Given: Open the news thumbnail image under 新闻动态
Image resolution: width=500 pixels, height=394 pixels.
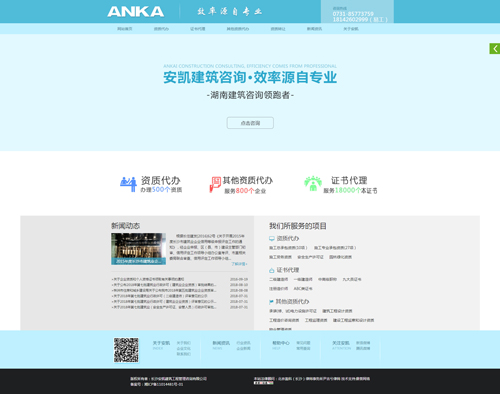Looking at the screenshot, I should click(x=138, y=249).
